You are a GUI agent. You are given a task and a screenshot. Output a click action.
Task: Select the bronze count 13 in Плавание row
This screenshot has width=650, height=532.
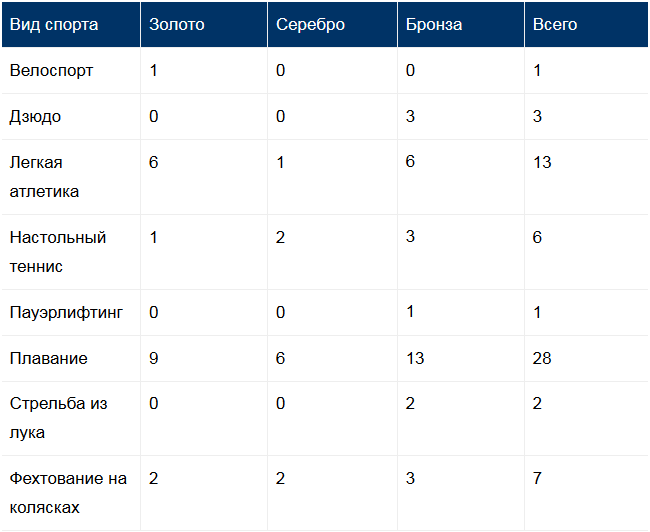coord(415,358)
